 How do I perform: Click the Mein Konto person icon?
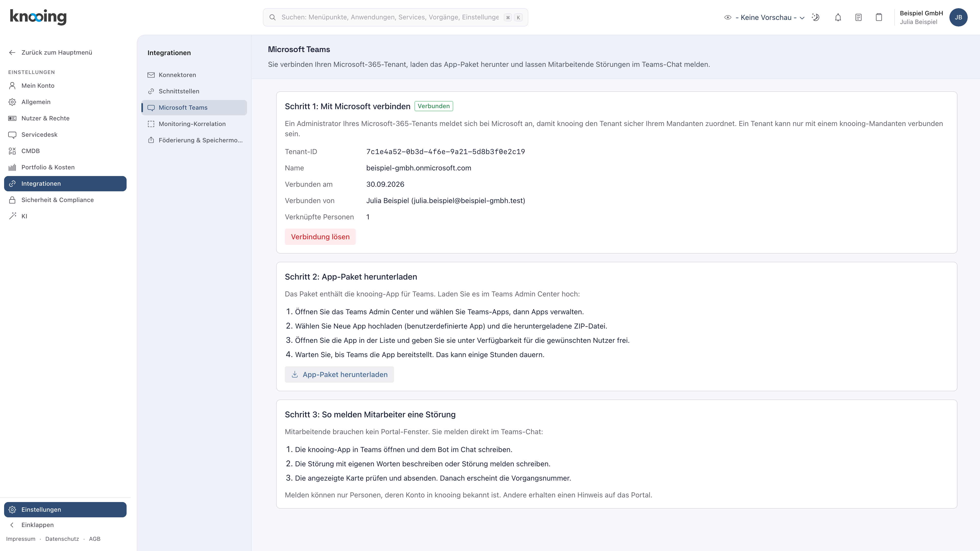[x=12, y=85]
